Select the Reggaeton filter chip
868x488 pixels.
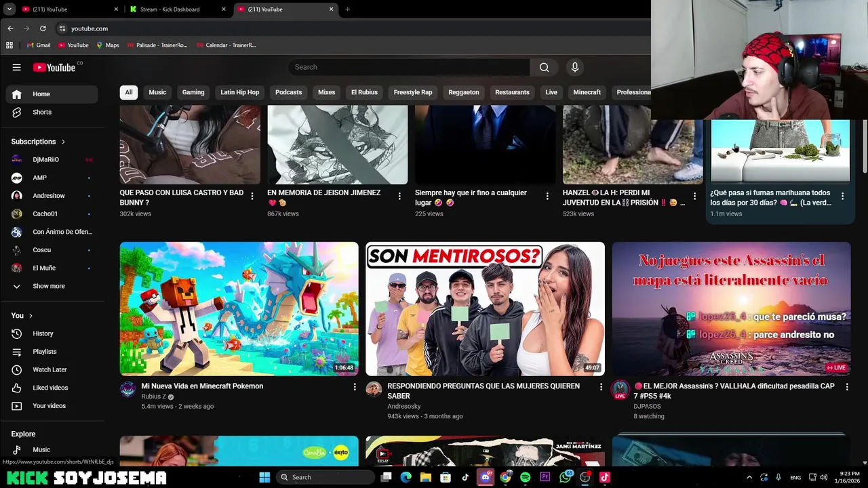464,92
